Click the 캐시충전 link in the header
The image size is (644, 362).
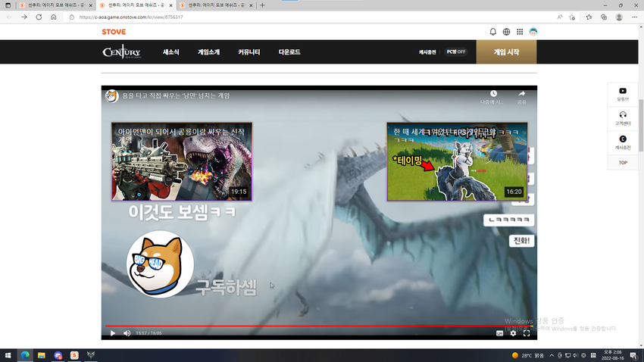point(427,52)
